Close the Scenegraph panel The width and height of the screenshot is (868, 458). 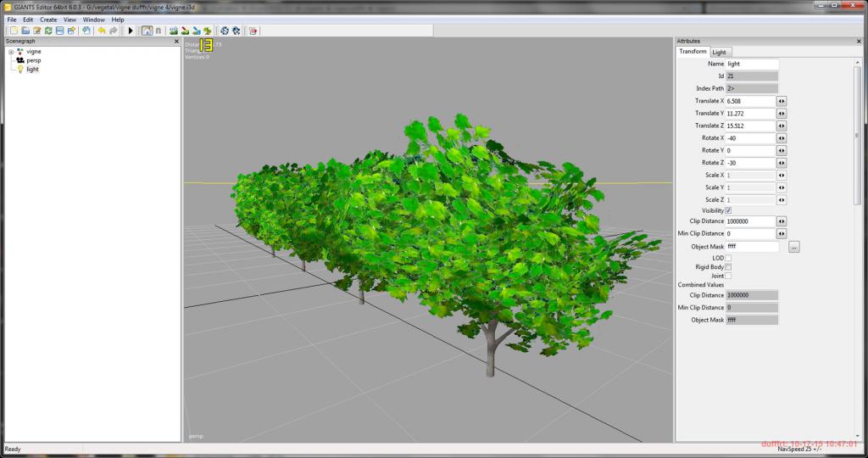176,42
